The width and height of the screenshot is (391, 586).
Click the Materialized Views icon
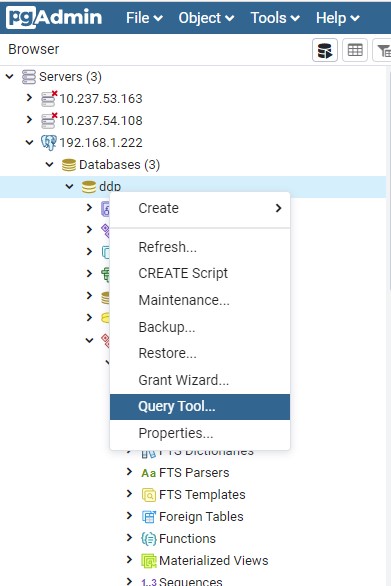coord(149,561)
